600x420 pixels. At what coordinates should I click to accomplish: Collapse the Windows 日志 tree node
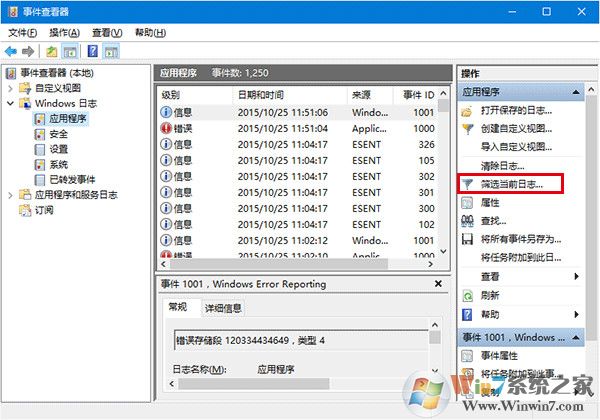pyautogui.click(x=10, y=103)
